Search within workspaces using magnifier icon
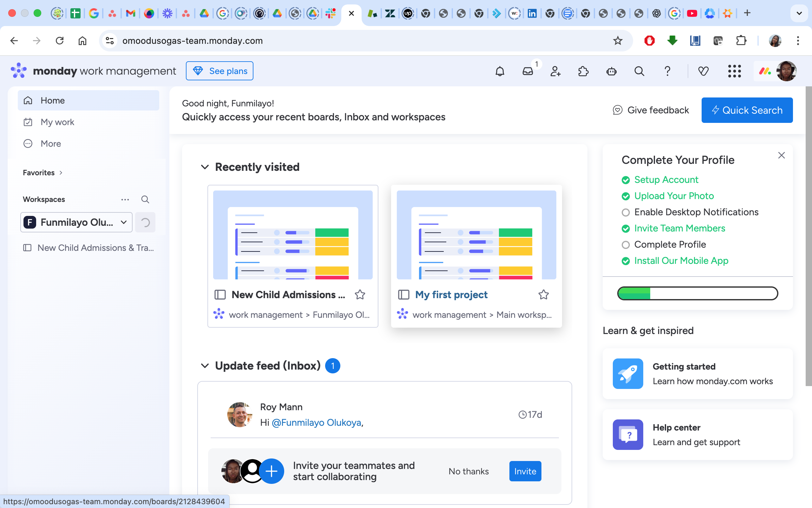 pyautogui.click(x=145, y=200)
